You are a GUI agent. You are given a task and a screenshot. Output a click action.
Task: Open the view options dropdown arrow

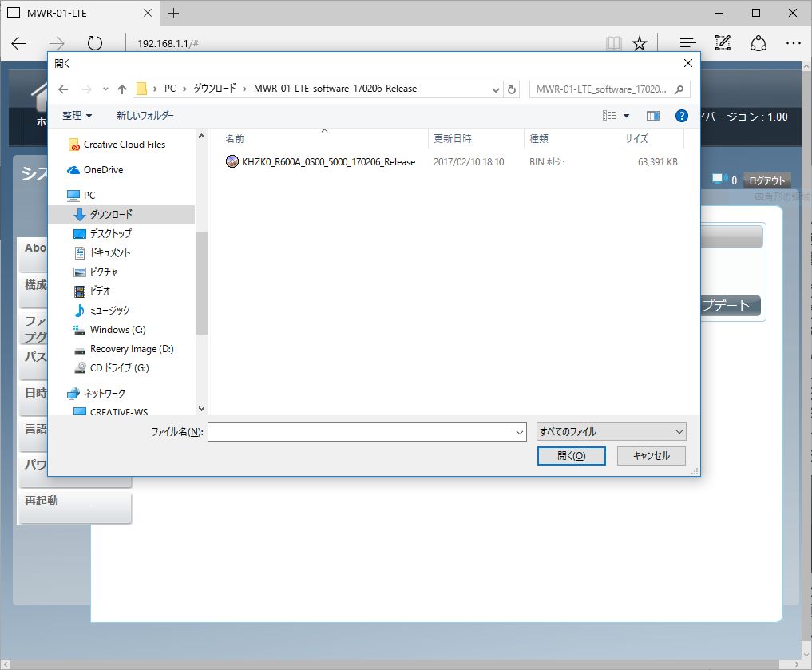pyautogui.click(x=626, y=116)
